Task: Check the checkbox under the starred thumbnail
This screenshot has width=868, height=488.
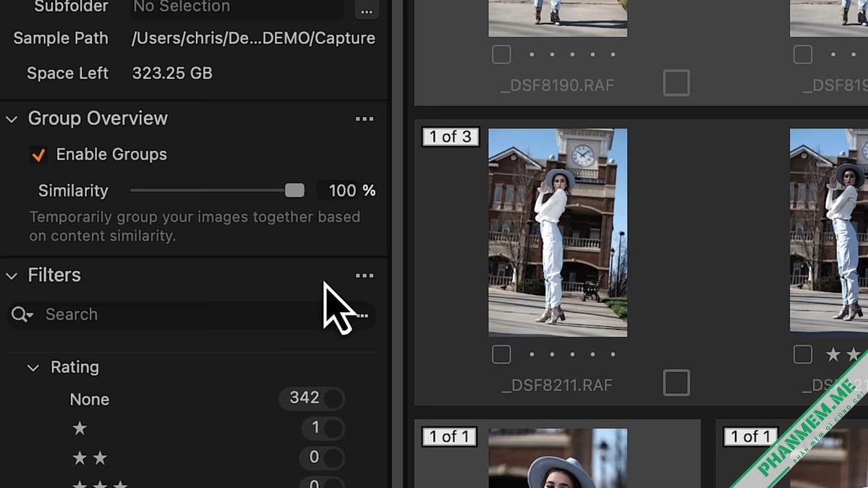Action: [x=803, y=354]
